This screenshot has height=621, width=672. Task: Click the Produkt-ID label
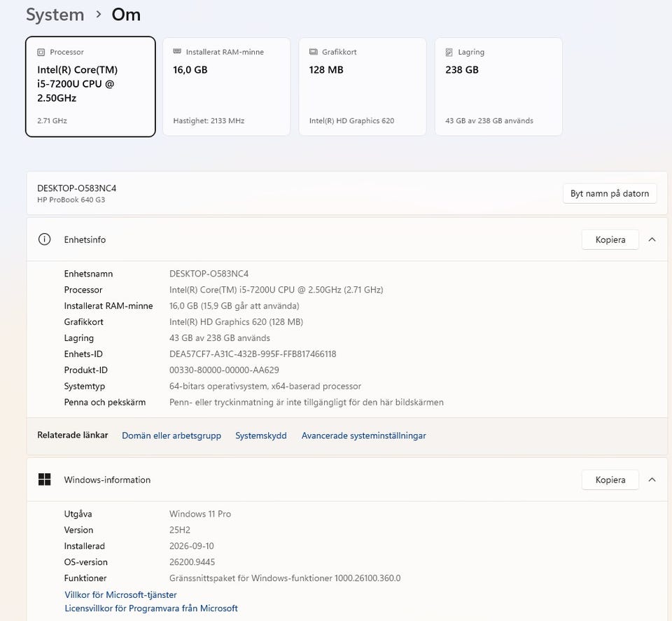pyautogui.click(x=85, y=370)
